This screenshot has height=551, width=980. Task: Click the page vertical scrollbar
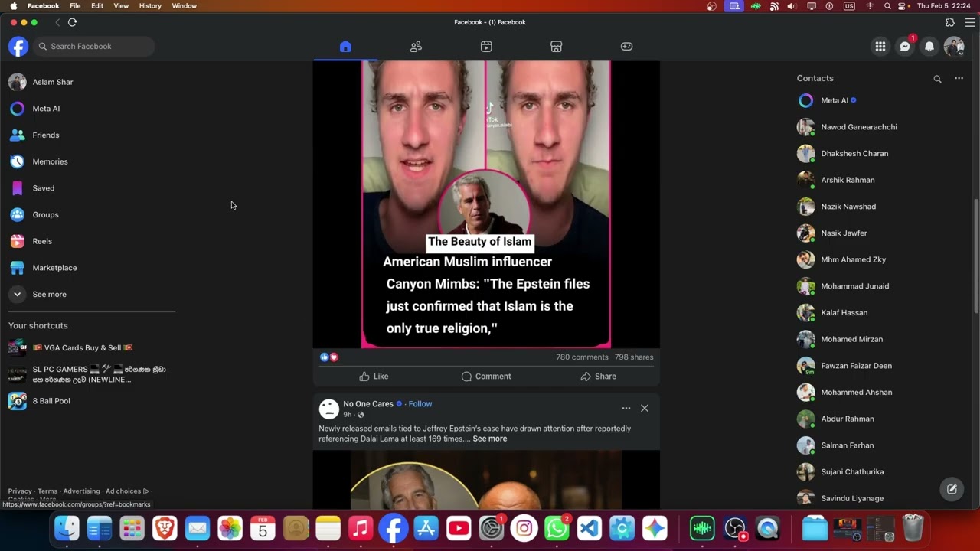pos(976,255)
